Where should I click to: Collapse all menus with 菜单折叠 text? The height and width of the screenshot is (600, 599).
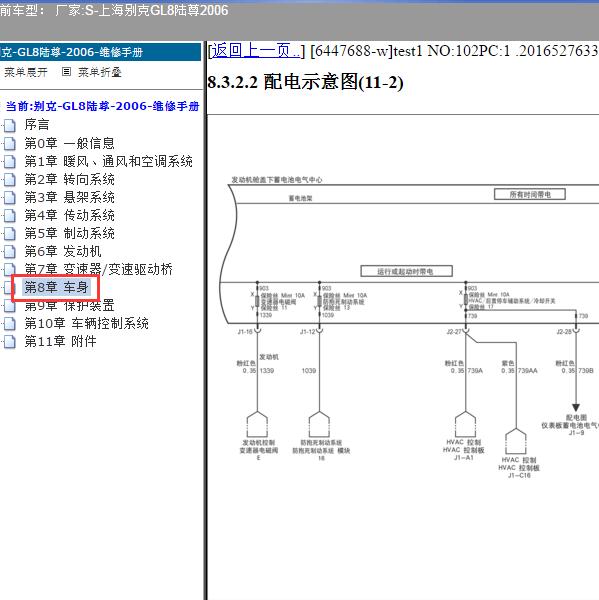(100, 72)
